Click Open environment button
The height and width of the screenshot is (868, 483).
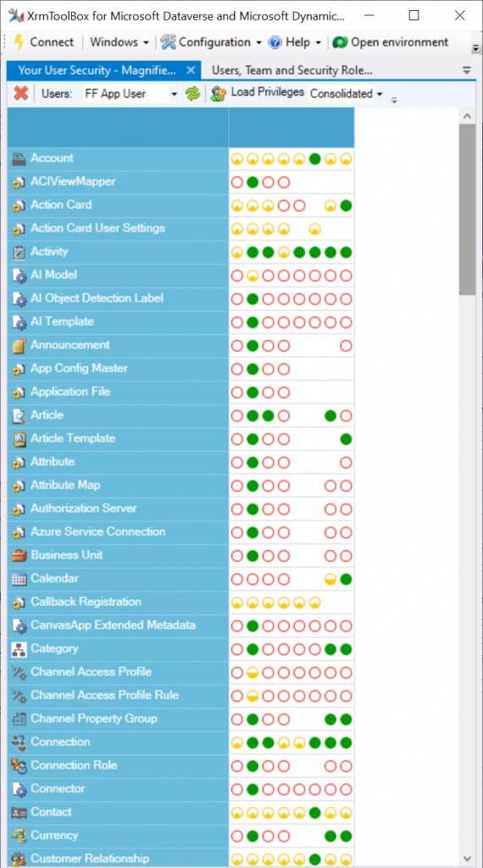[391, 42]
